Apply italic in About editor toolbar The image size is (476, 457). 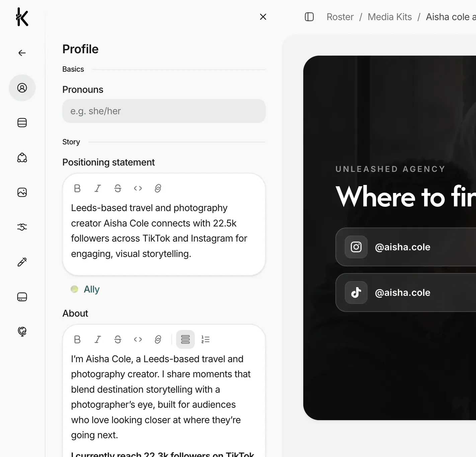pos(97,339)
